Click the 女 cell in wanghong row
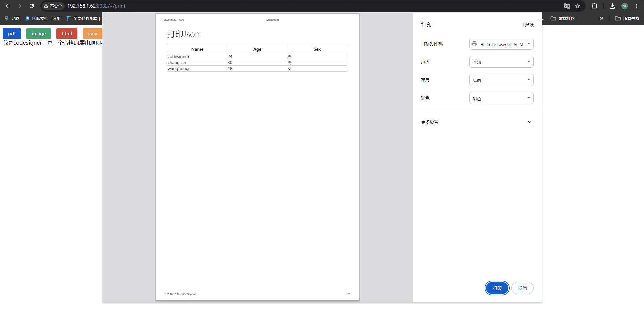The height and width of the screenshot is (331, 644). [317, 69]
